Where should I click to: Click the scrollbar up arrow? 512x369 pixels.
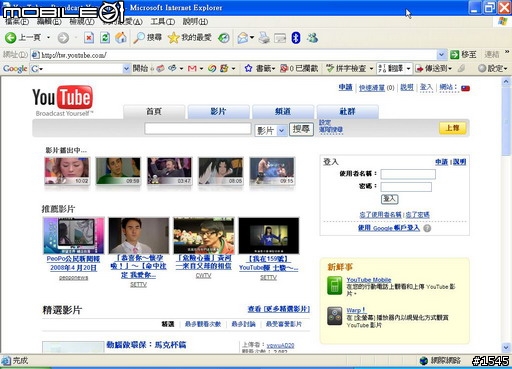click(x=506, y=82)
